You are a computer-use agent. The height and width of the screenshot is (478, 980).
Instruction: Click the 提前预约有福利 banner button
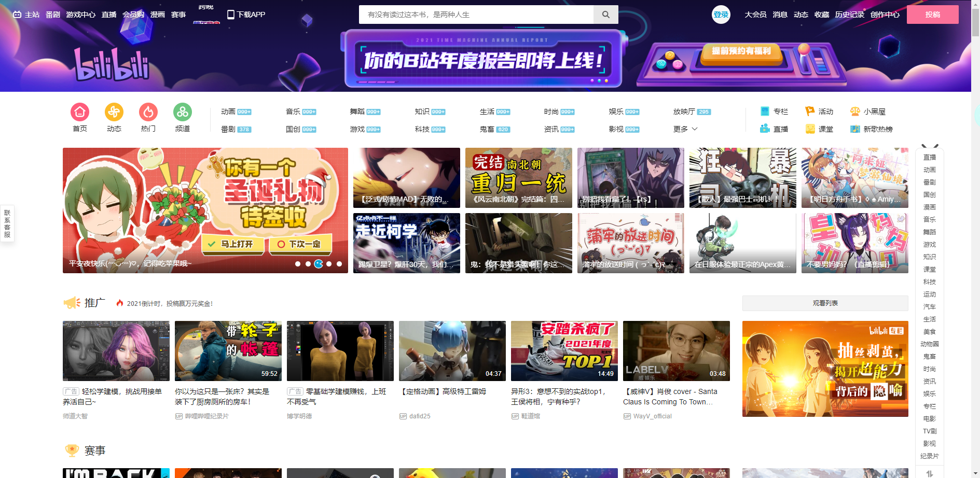pyautogui.click(x=741, y=52)
